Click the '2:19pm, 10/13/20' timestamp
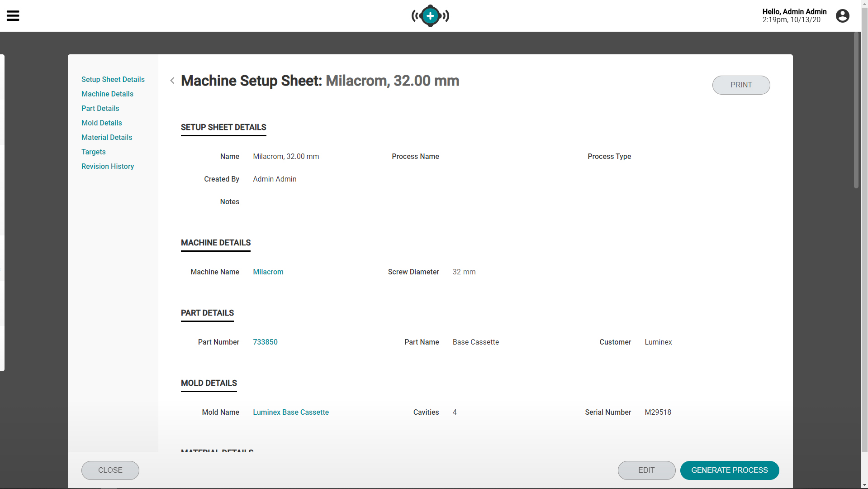Viewport: 868px width, 489px height. coord(791,20)
